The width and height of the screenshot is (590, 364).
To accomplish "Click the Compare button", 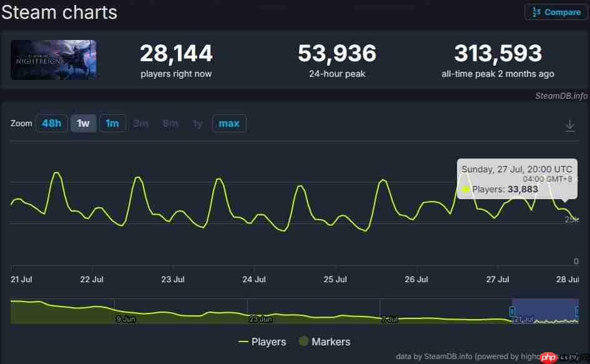I will point(556,12).
